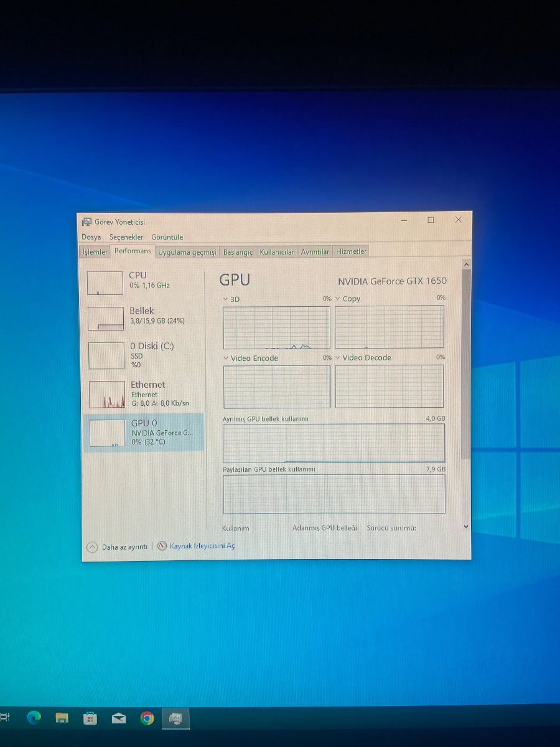560x747 pixels.
Task: Click the Paylaşılan GPU bellek kullanımı graph
Action: [334, 494]
